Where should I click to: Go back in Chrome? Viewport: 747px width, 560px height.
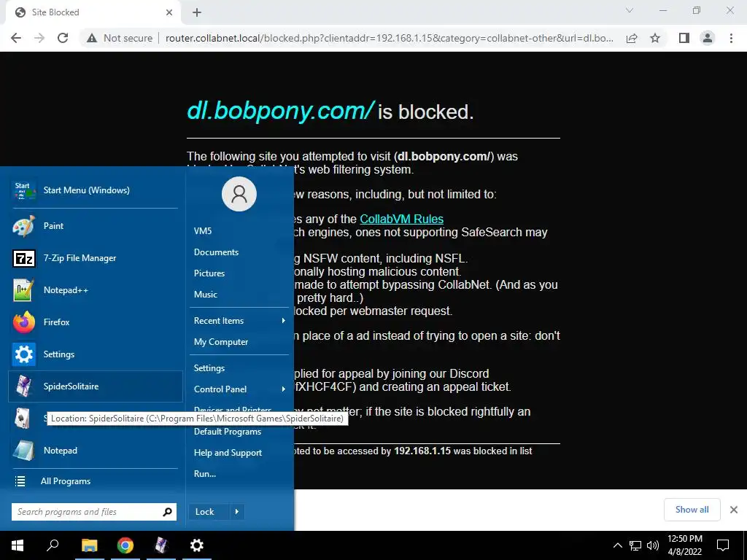(16, 38)
